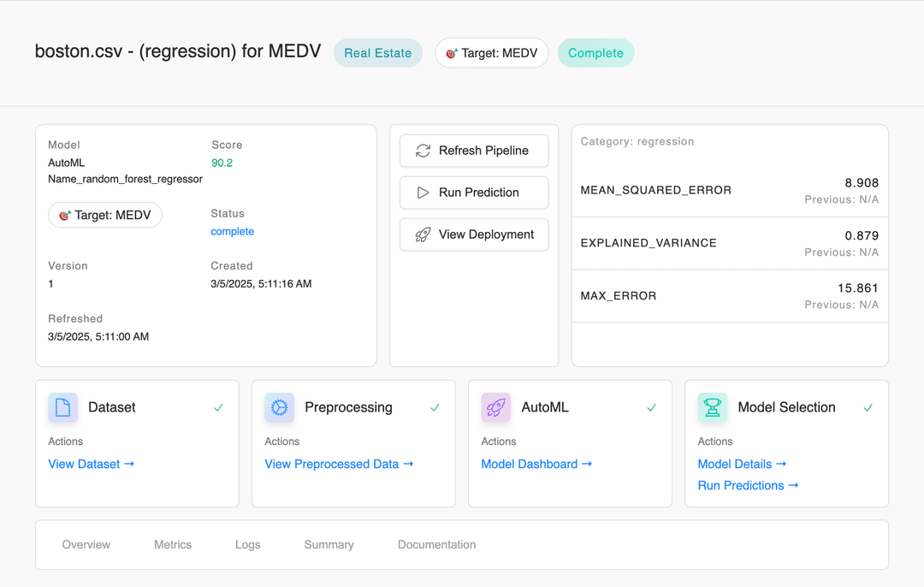Open the View Dataset link
The width and height of the screenshot is (924, 587).
(92, 464)
